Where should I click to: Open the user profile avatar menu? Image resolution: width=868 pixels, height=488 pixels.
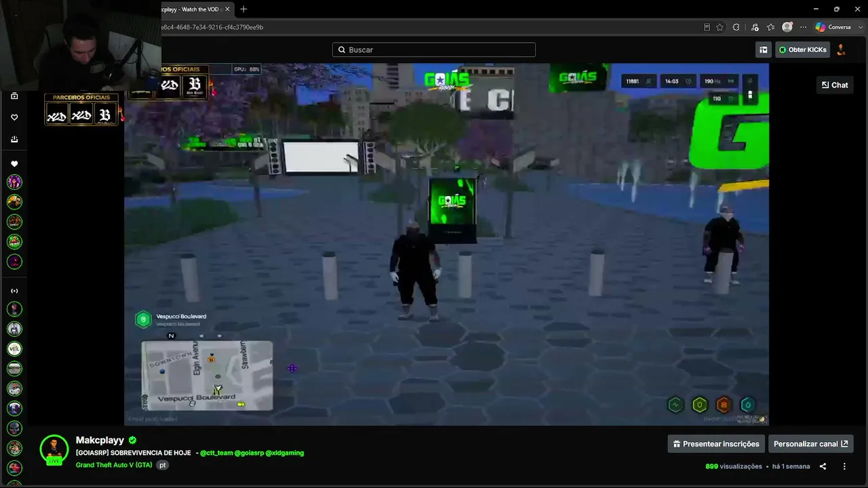[x=842, y=49]
